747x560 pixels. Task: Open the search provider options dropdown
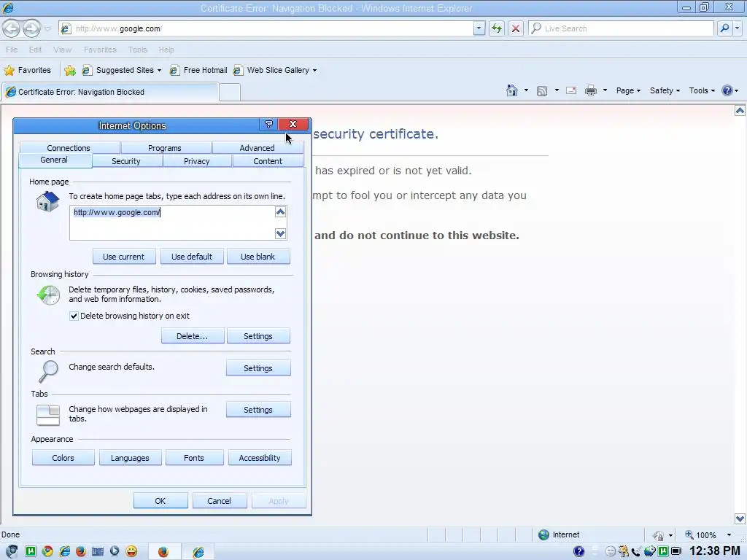click(x=737, y=28)
